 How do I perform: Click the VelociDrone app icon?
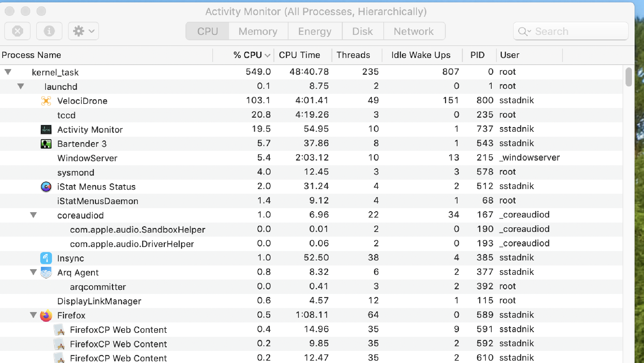click(x=46, y=101)
